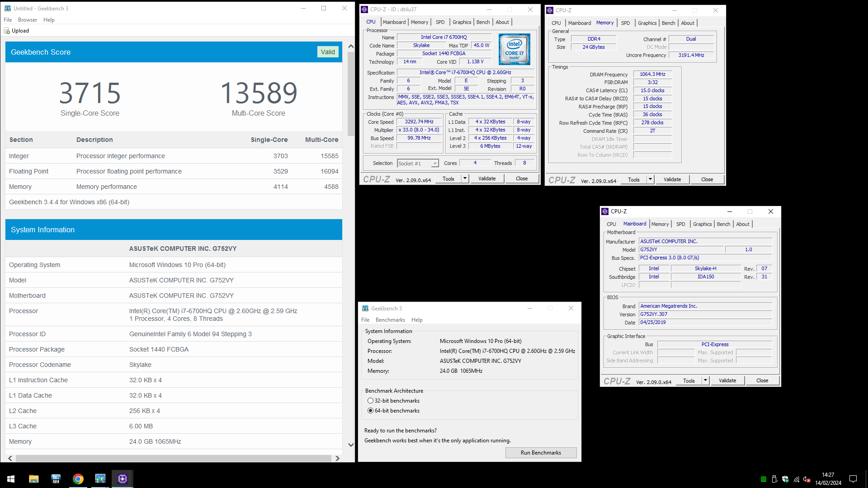Switch to CPU-Z via taskbar icon
The width and height of the screenshot is (868, 488).
122,479
